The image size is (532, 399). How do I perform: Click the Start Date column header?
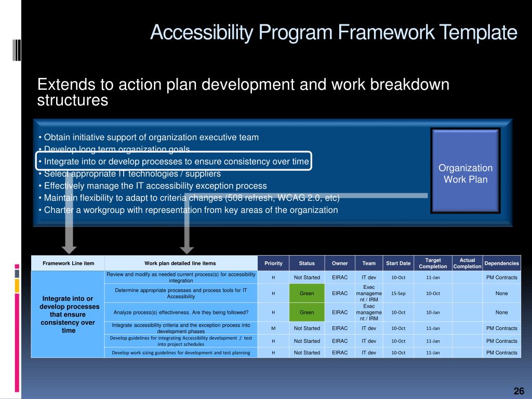(x=398, y=263)
